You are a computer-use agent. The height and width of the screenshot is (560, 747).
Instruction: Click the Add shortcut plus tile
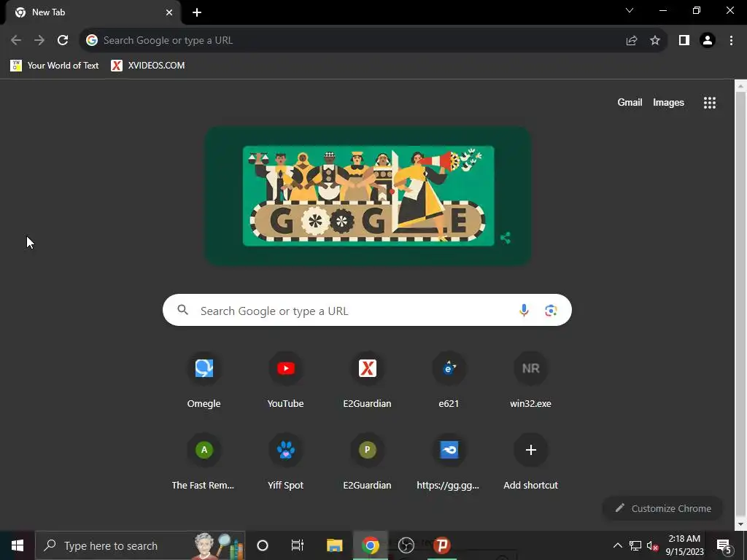click(x=531, y=462)
